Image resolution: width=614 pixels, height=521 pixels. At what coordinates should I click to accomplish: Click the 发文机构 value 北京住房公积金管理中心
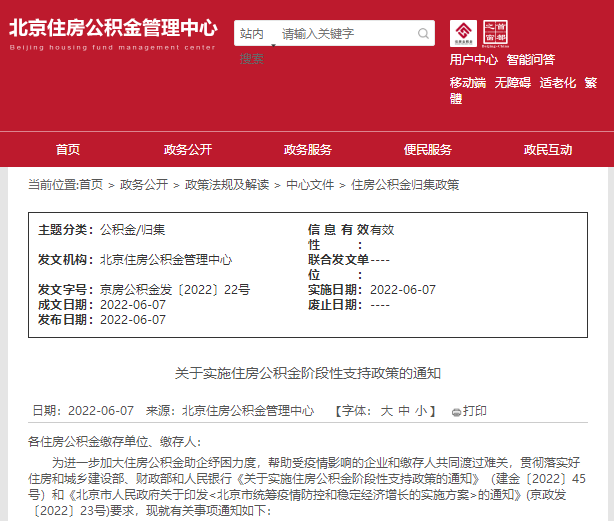click(166, 260)
